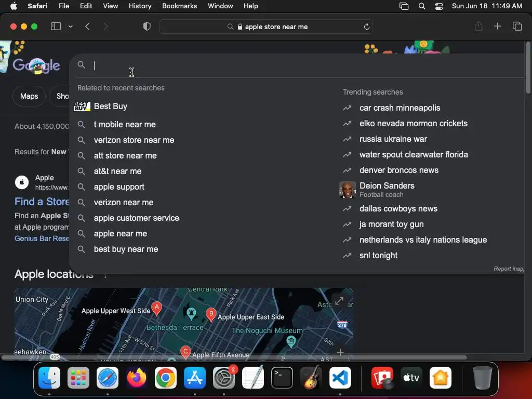Open macOS Control Center
Viewport: 532px width, 399px height.
click(x=438, y=6)
